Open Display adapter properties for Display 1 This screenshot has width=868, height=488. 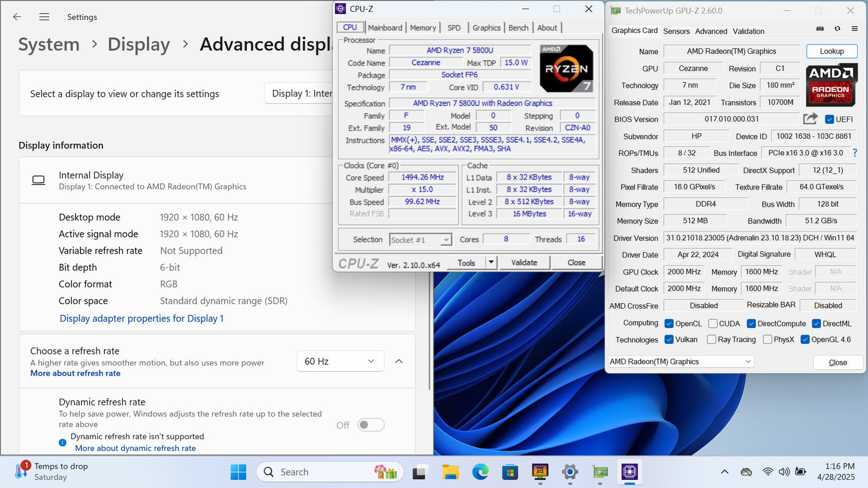click(142, 318)
